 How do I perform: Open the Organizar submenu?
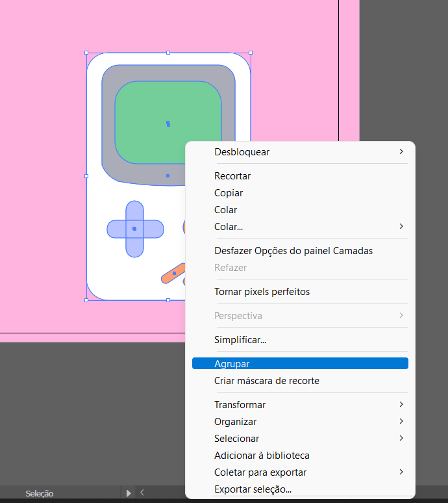pos(300,422)
